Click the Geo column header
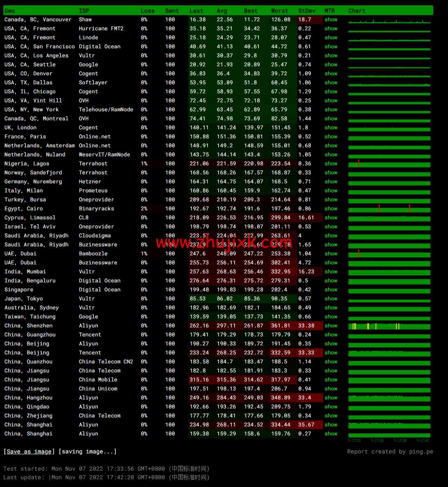 [x=10, y=11]
